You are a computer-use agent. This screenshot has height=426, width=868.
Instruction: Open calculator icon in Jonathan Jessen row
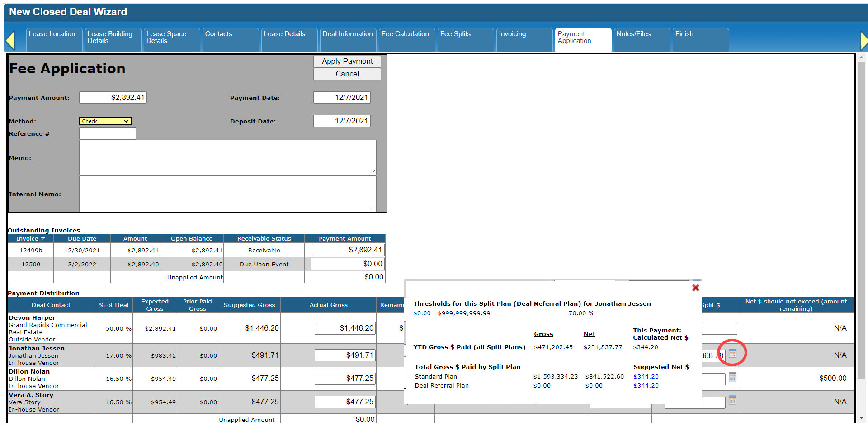tap(732, 354)
